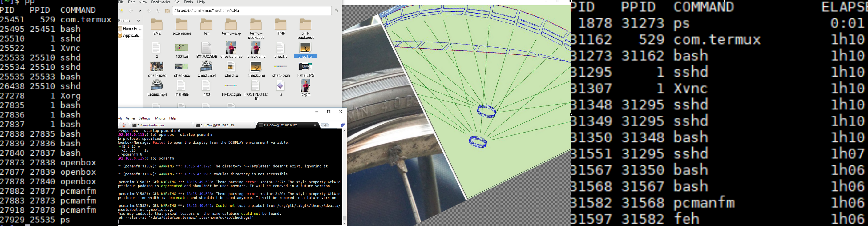Select check.bmp thumbnail
This screenshot has height=226, width=868.
coord(256,48)
